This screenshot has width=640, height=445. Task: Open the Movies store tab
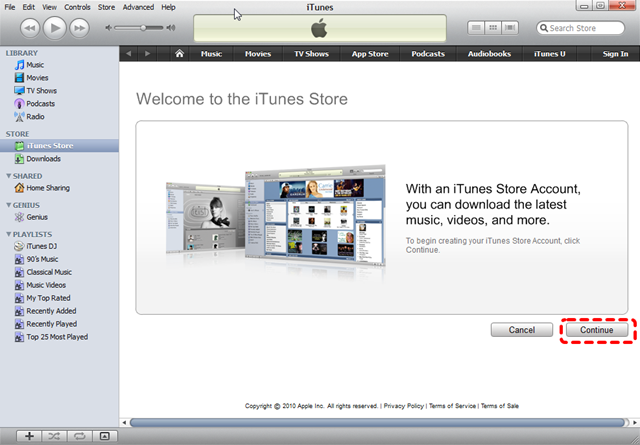point(258,53)
